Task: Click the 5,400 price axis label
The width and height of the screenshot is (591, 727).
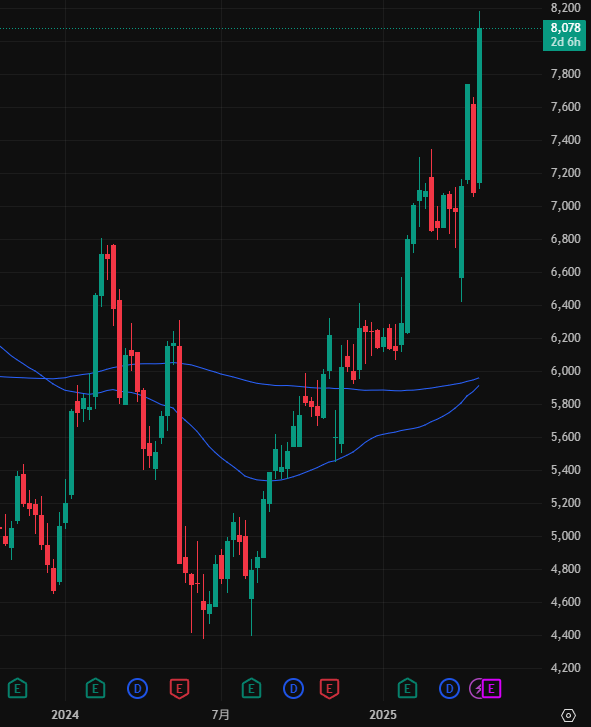Action: tap(566, 470)
